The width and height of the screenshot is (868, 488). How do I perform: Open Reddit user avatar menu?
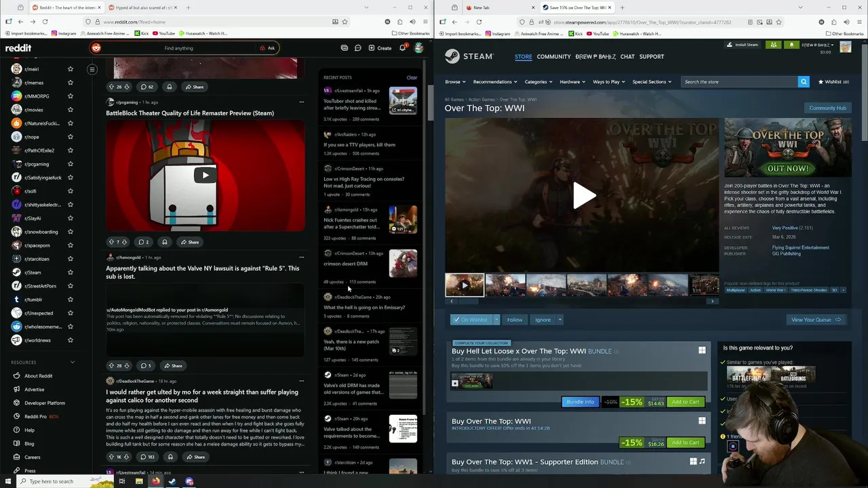click(419, 48)
